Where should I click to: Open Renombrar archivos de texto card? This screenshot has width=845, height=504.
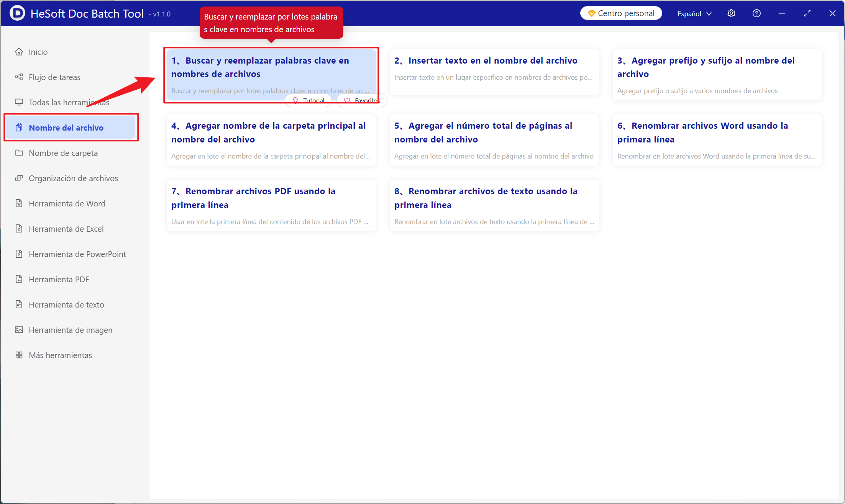click(494, 205)
